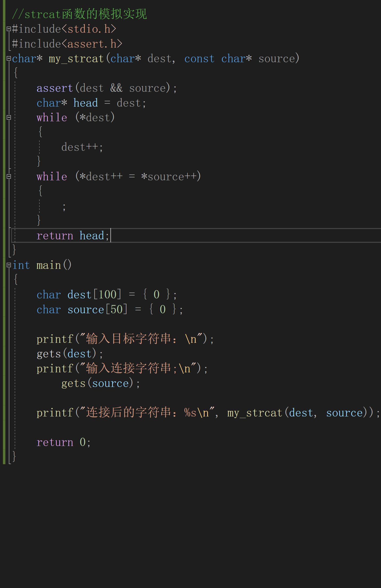Screen dimensions: 381x588
Task: Click on assert(dest && source); statement
Action: [x=106, y=88]
